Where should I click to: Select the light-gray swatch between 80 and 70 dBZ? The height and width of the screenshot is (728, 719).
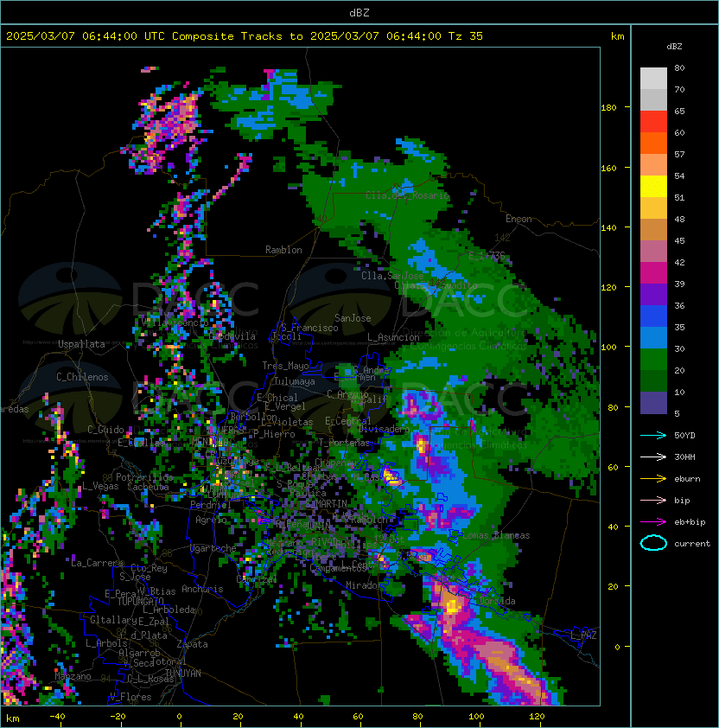pos(653,79)
